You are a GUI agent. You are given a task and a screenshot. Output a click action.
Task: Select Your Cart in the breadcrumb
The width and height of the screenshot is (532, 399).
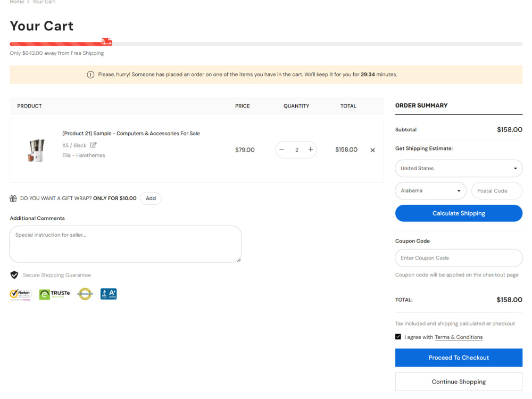pos(44,2)
